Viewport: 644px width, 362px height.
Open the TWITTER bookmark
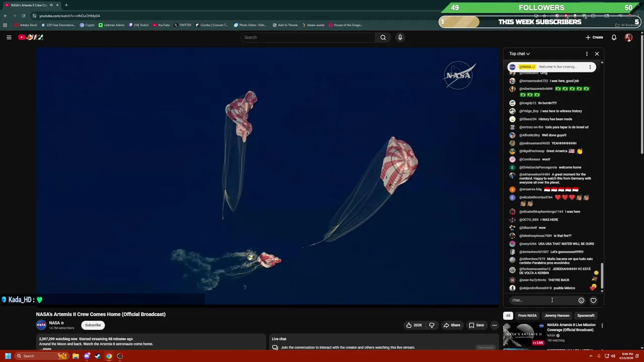(x=183, y=25)
